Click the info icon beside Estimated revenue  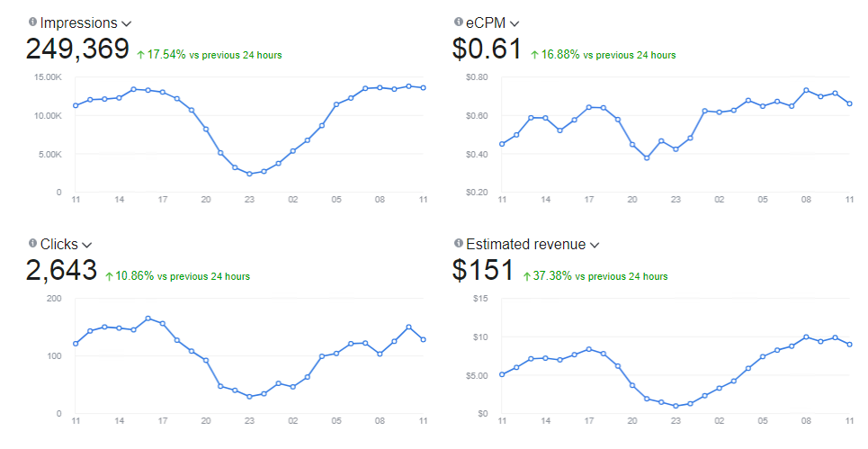click(459, 244)
